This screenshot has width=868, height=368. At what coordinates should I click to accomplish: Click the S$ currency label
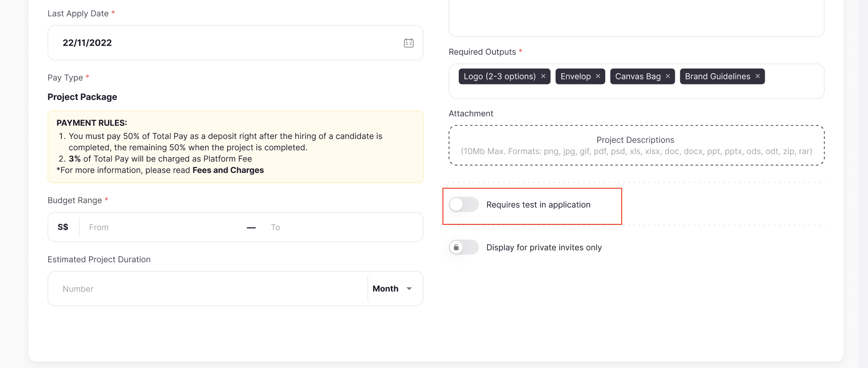coord(63,227)
